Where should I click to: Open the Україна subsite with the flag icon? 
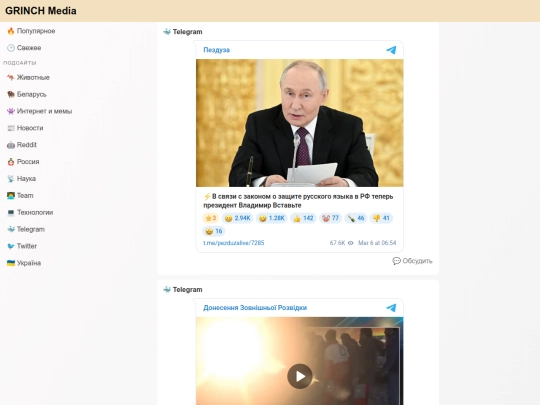pyautogui.click(x=24, y=263)
